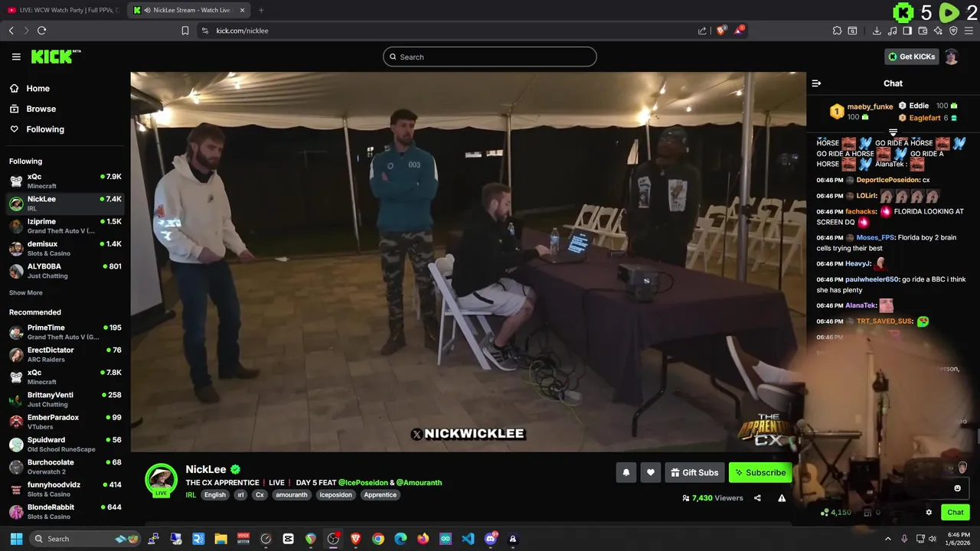Open recommended channel EmberParadox
Viewport: 980px width, 551px height.
click(x=65, y=422)
